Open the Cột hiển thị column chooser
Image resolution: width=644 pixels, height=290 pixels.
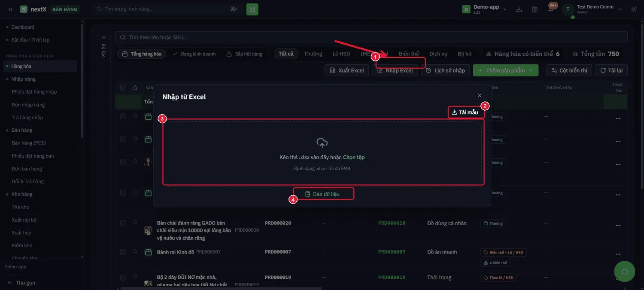pos(569,70)
